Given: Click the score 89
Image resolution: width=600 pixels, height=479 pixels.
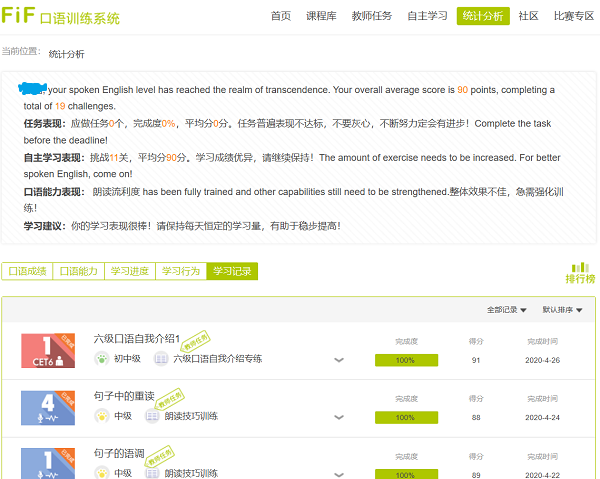Looking at the screenshot, I should (476, 475).
